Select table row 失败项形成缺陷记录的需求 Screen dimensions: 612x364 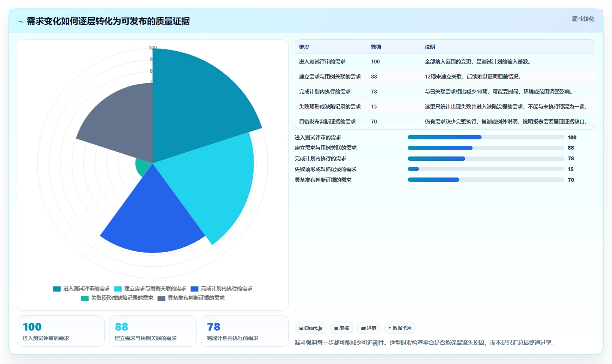click(x=445, y=107)
